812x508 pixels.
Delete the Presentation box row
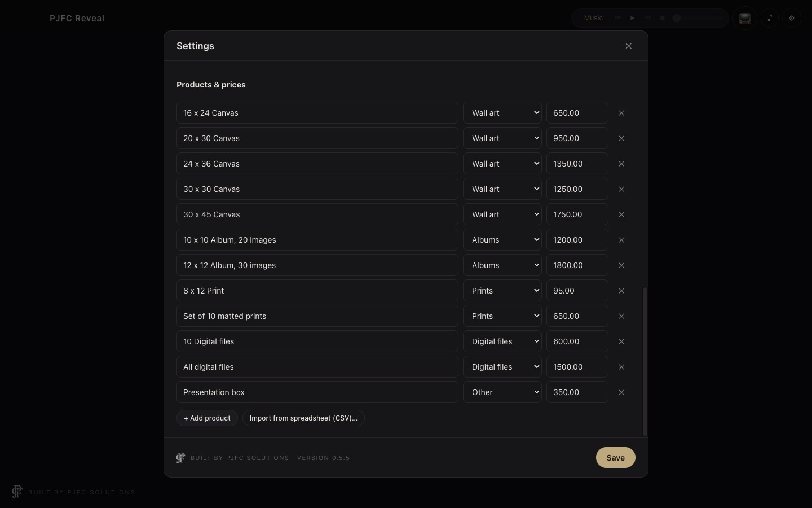tap(621, 392)
